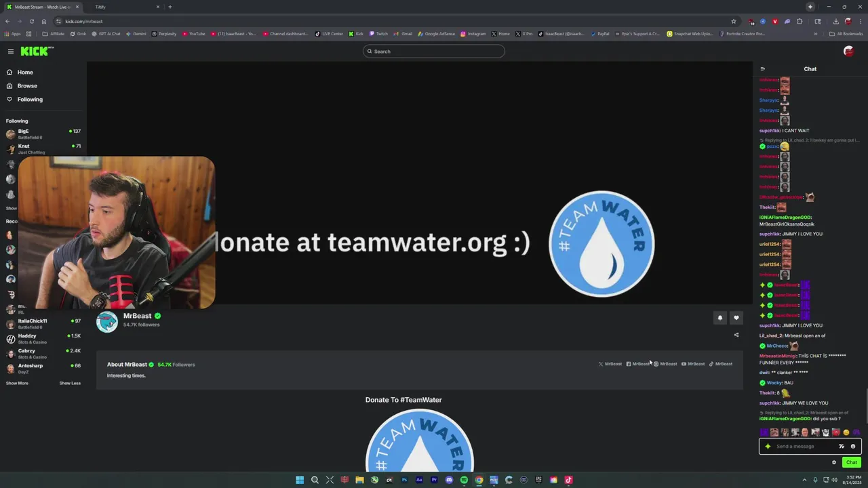868x488 pixels.
Task: Open chat settings gear icon
Action: 834,462
